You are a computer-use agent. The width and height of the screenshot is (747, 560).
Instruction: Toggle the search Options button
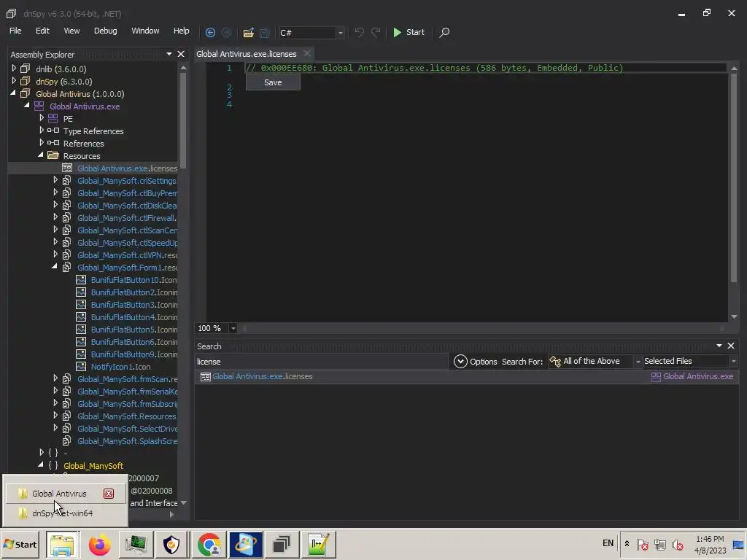coord(475,362)
